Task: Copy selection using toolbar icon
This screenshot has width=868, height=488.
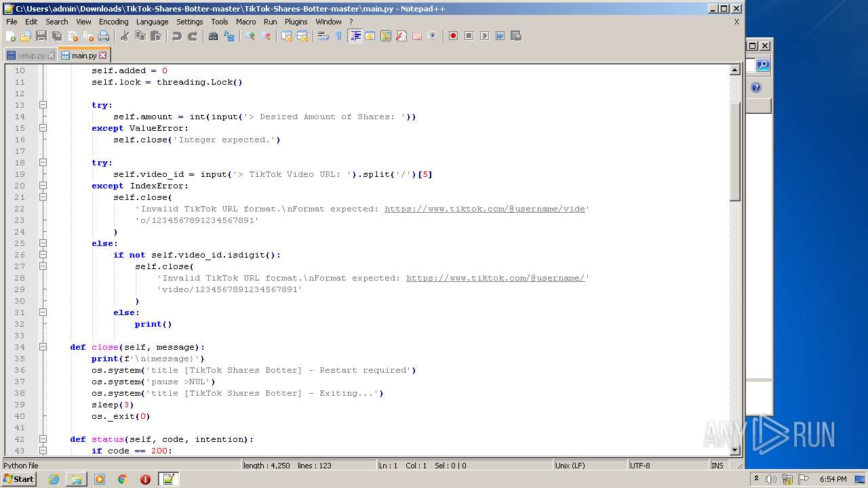Action: click(x=140, y=36)
